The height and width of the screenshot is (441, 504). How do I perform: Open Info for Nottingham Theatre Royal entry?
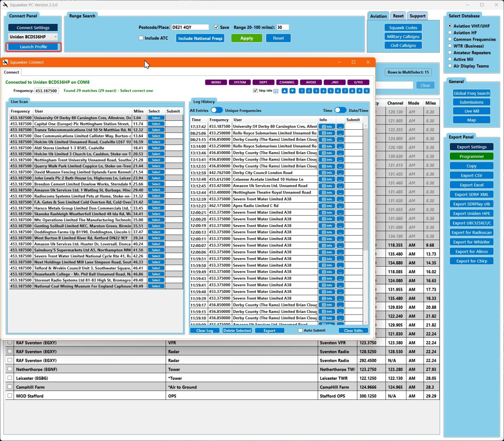327,193
